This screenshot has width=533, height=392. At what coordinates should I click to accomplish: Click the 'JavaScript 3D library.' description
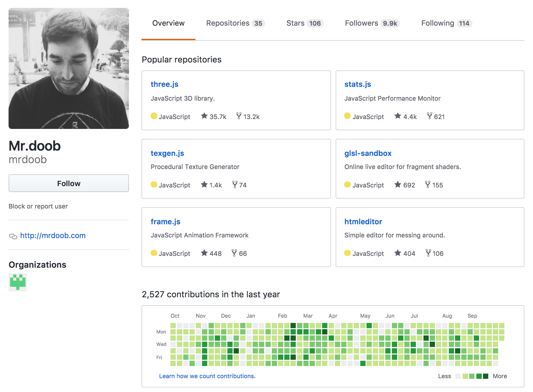pos(183,98)
